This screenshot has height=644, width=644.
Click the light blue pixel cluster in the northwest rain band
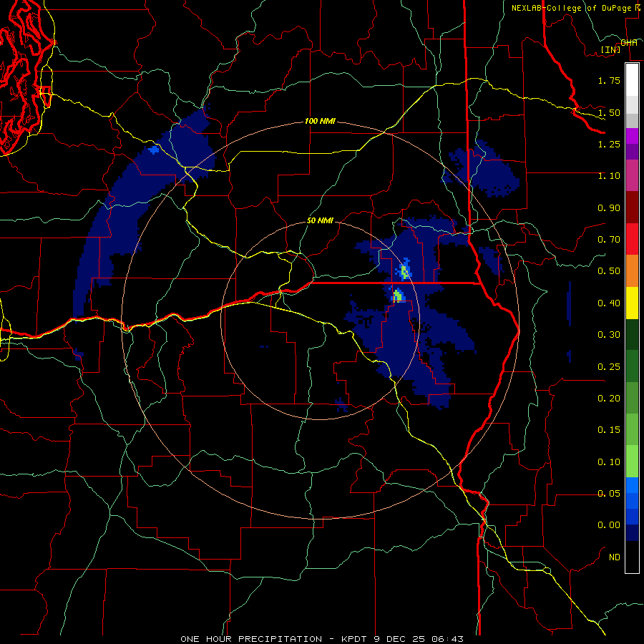(154, 150)
